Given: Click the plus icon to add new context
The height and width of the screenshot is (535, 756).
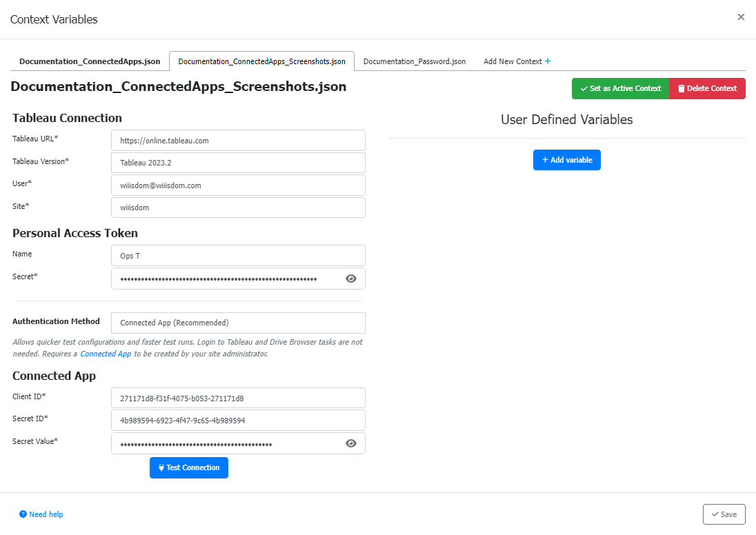Looking at the screenshot, I should click(x=548, y=61).
